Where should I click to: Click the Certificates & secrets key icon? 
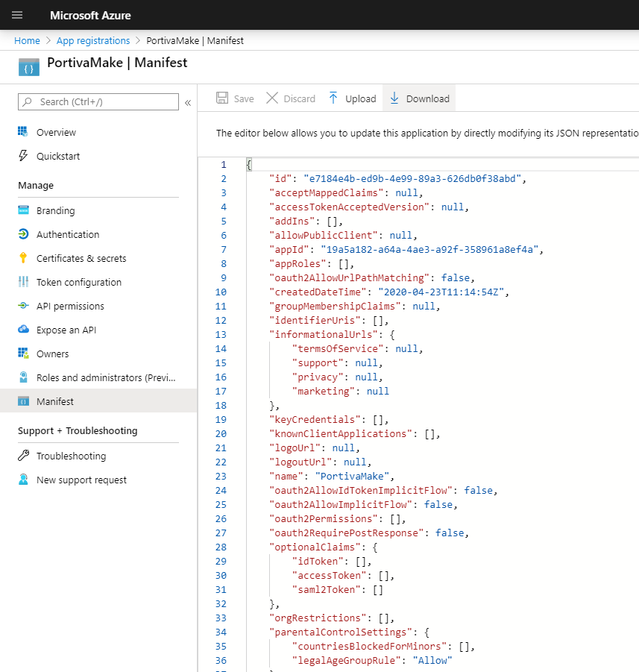[x=23, y=258]
